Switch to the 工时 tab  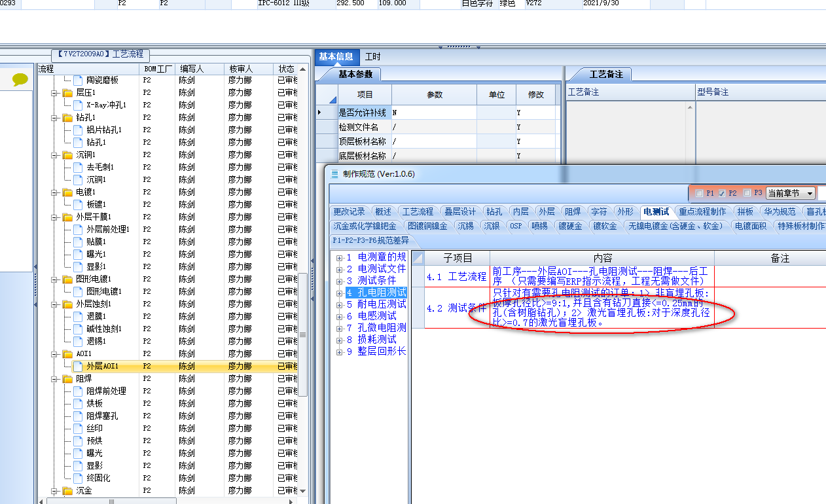(x=373, y=57)
